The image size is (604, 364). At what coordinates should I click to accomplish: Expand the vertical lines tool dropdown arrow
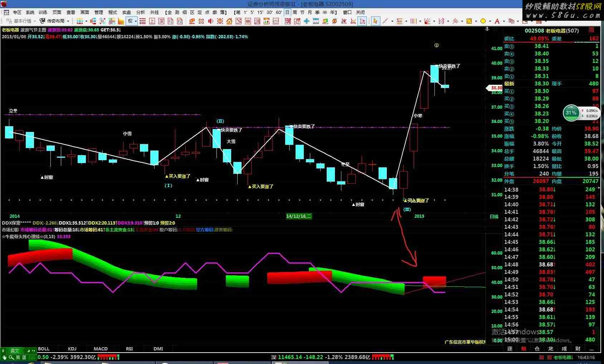click(420, 21)
